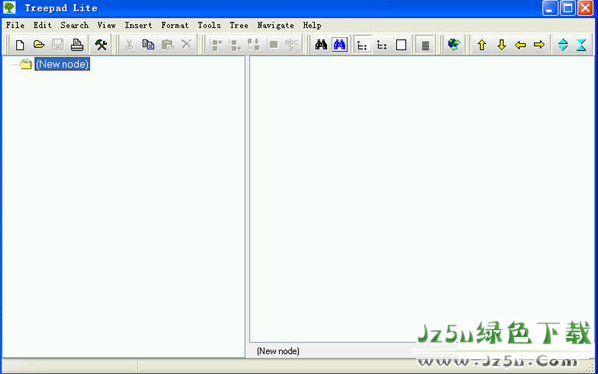The width and height of the screenshot is (598, 374).
Task: Toggle the gray filled square view button
Action: coord(425,45)
